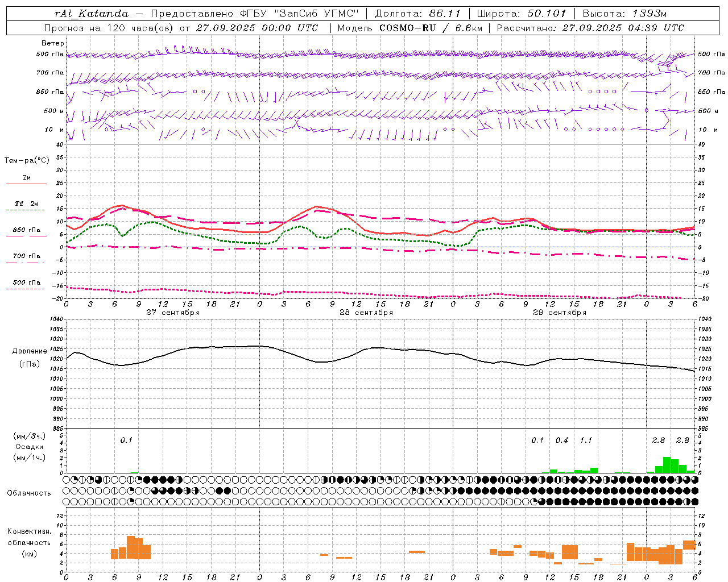Click the Осадки precipitation label
The image size is (728, 582).
(29, 447)
